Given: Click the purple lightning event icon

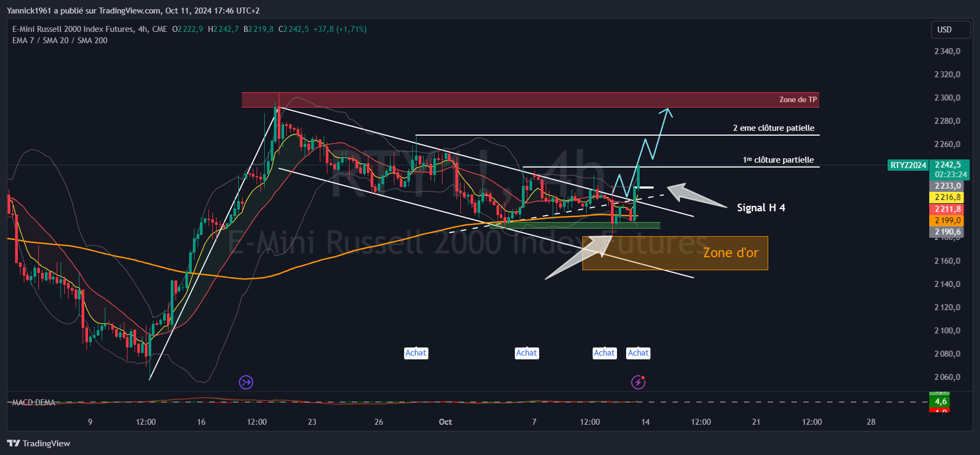Looking at the screenshot, I should (x=639, y=382).
